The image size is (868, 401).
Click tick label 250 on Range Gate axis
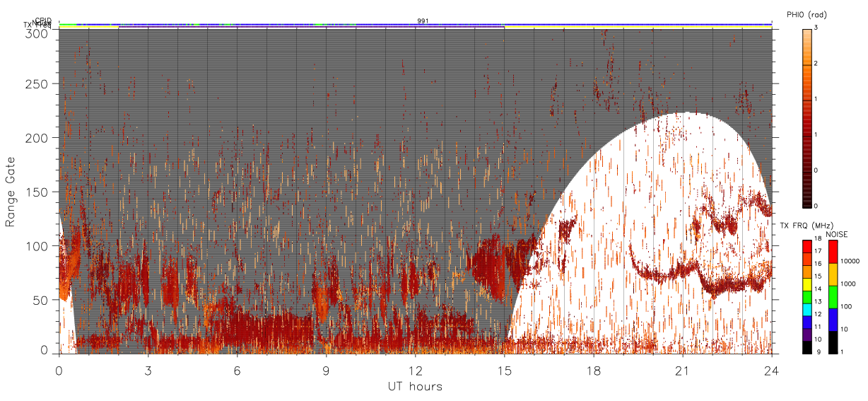[x=37, y=83]
